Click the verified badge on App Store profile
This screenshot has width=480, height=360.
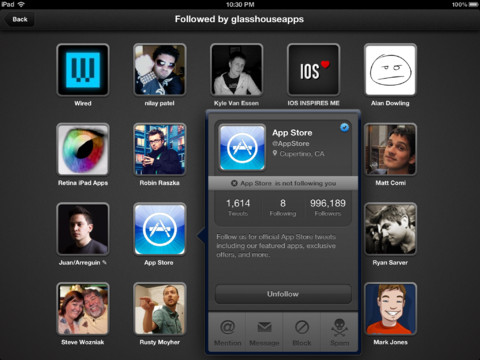[x=344, y=127]
